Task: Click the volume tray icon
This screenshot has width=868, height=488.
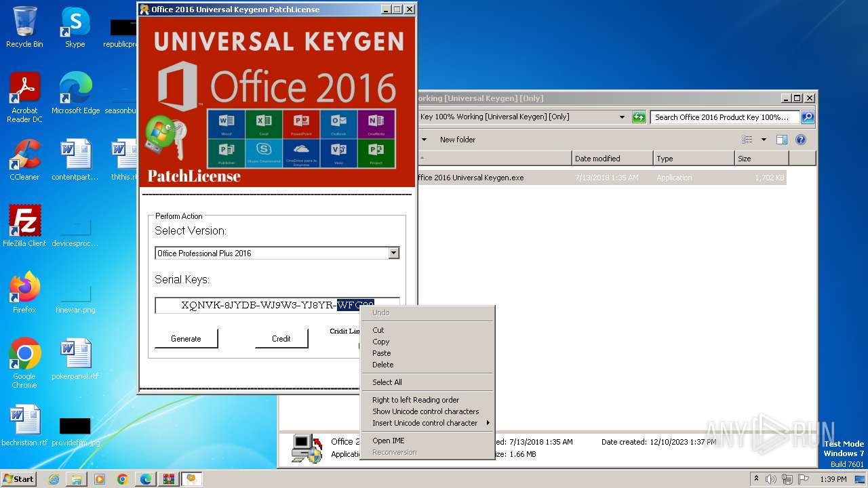Action: point(771,479)
